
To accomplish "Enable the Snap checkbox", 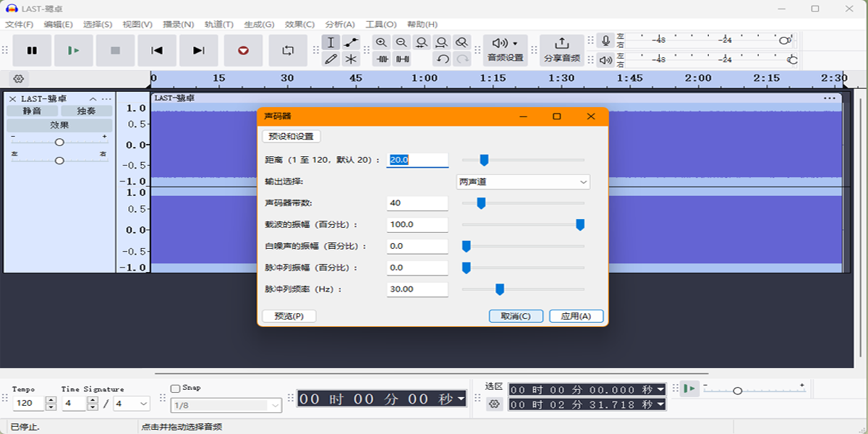I will point(176,388).
